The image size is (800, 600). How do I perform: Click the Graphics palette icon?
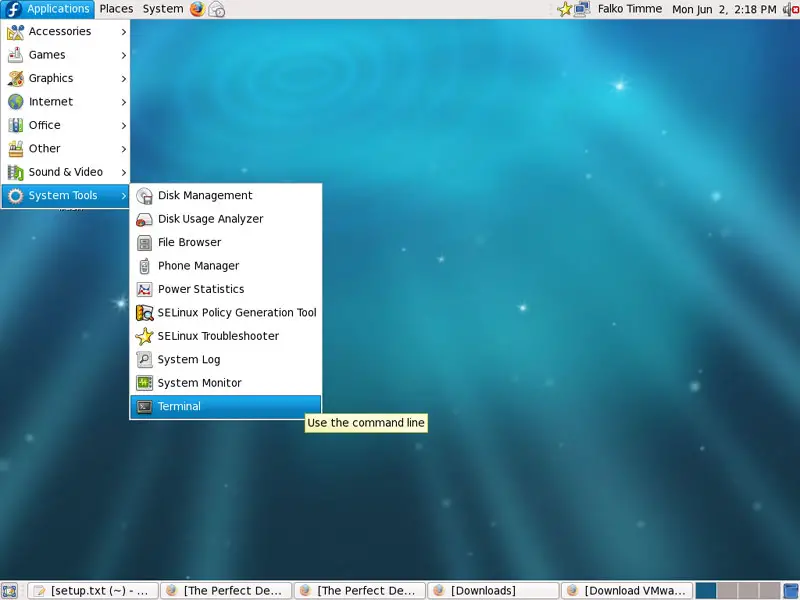15,79
